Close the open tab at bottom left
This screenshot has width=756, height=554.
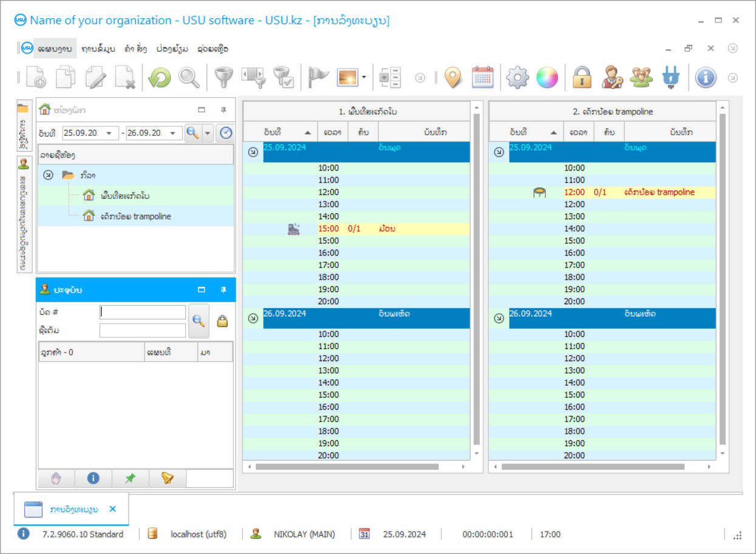point(112,509)
